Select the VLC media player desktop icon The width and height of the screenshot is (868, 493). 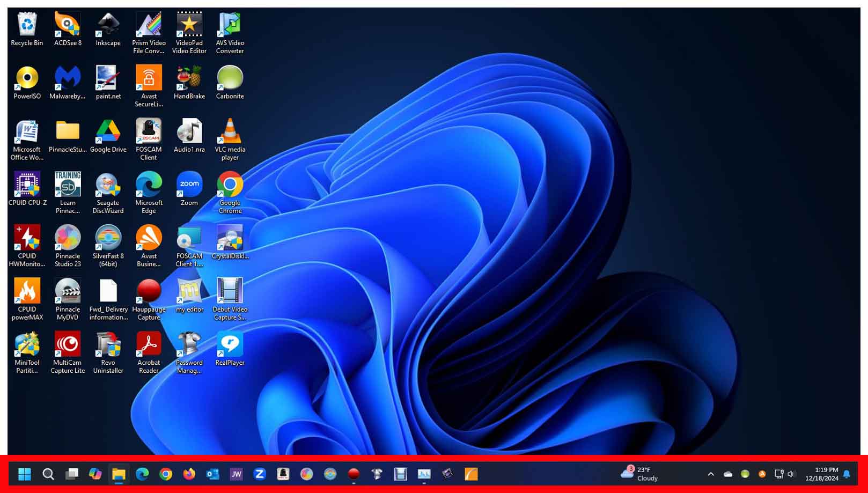click(x=230, y=139)
